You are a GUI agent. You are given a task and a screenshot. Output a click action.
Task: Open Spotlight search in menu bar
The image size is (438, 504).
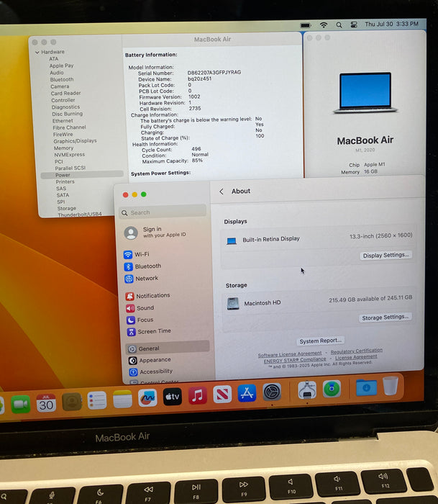pos(339,24)
